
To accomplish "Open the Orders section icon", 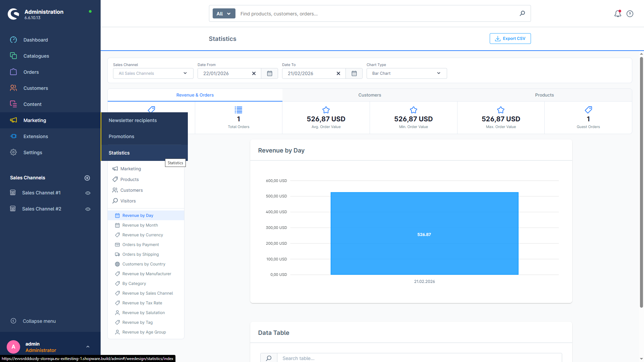I will (13, 72).
